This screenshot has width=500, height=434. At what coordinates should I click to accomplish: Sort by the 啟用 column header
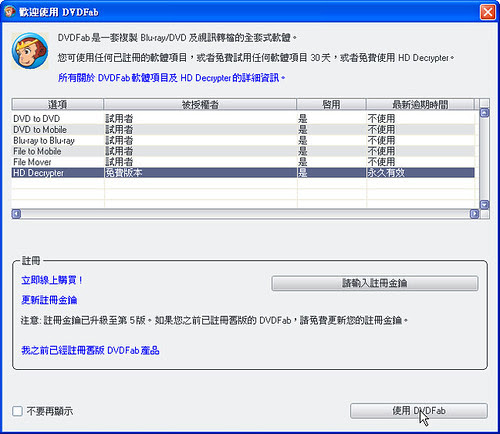pyautogui.click(x=331, y=104)
